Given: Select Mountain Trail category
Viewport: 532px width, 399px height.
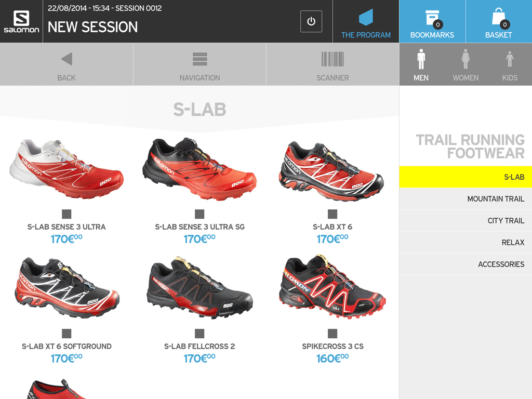Looking at the screenshot, I should pos(465,199).
